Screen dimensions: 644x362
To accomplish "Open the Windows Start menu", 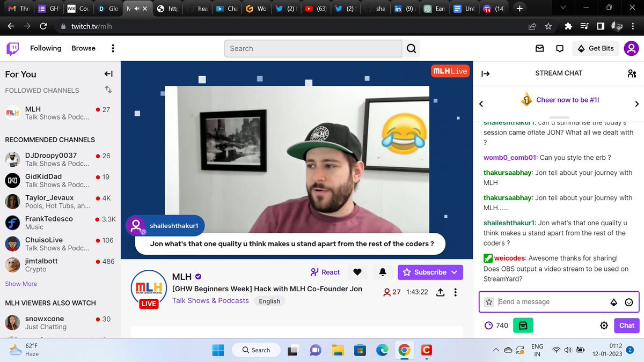I will pyautogui.click(x=218, y=350).
